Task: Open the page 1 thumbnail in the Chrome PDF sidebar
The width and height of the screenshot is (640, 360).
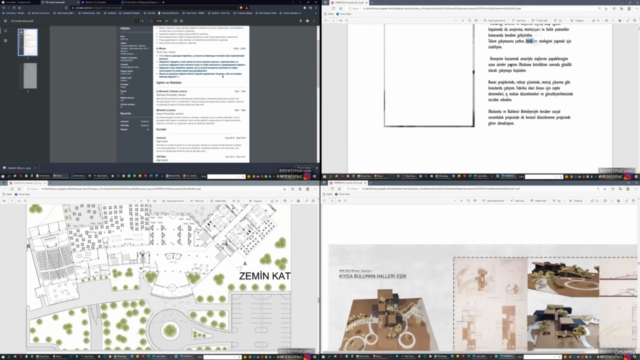Action: [28, 42]
